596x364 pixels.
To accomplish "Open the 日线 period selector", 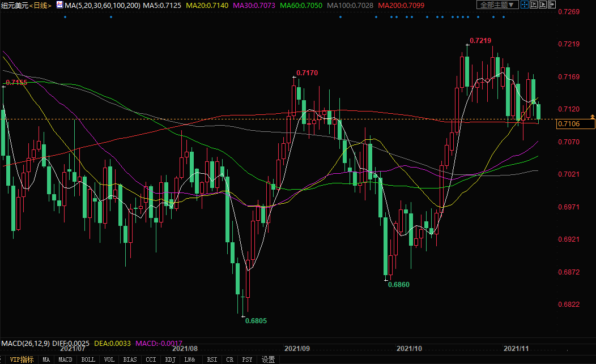I will pyautogui.click(x=40, y=5).
